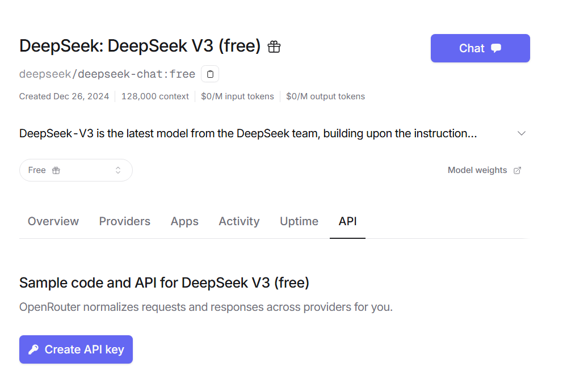Viewport: 588px width, 388px height.
Task: Click the DeepSeek V3 (free) page title
Action: pos(140,46)
